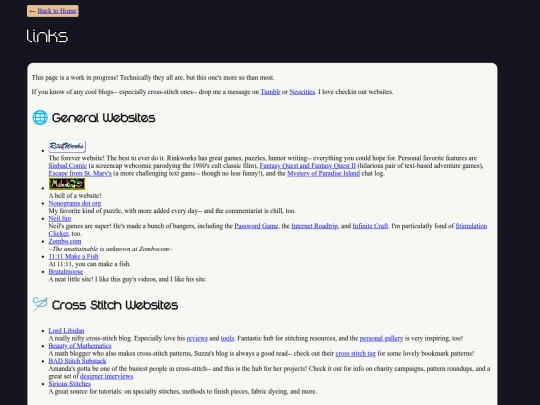Click the links page title

click(47, 36)
